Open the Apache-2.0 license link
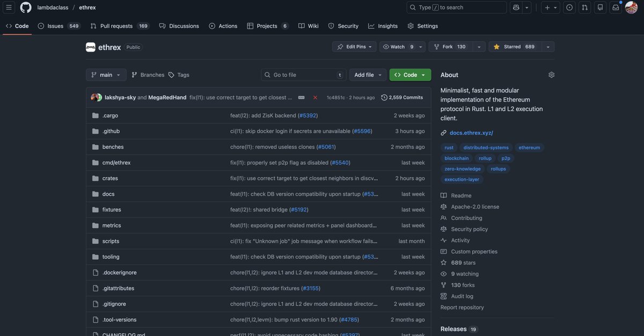Viewport: 644px width, 336px height. [475, 207]
